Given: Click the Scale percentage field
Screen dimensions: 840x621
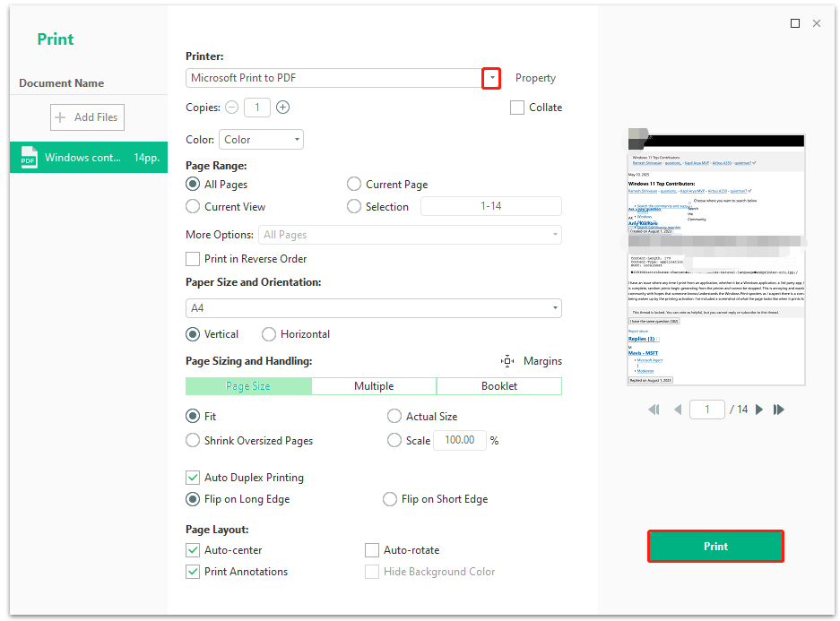Looking at the screenshot, I should point(460,440).
